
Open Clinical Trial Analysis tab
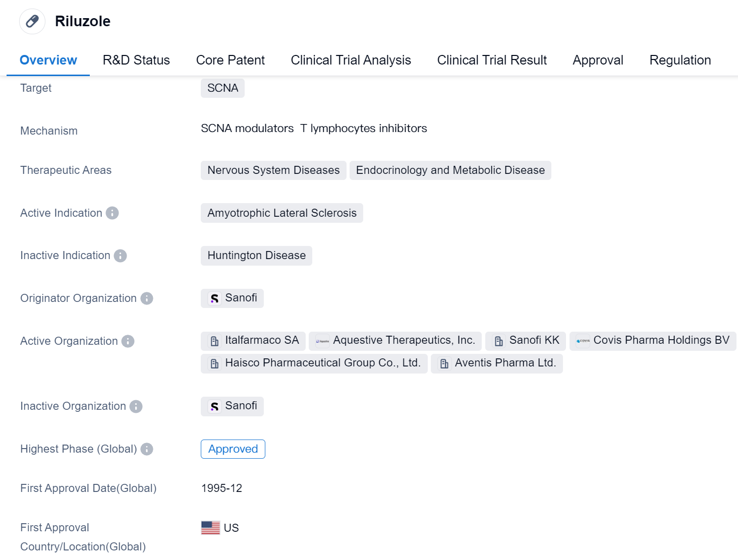[351, 60]
